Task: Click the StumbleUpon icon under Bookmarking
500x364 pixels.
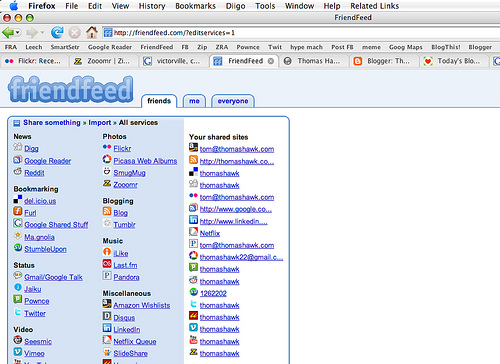Action: pyautogui.click(x=18, y=248)
